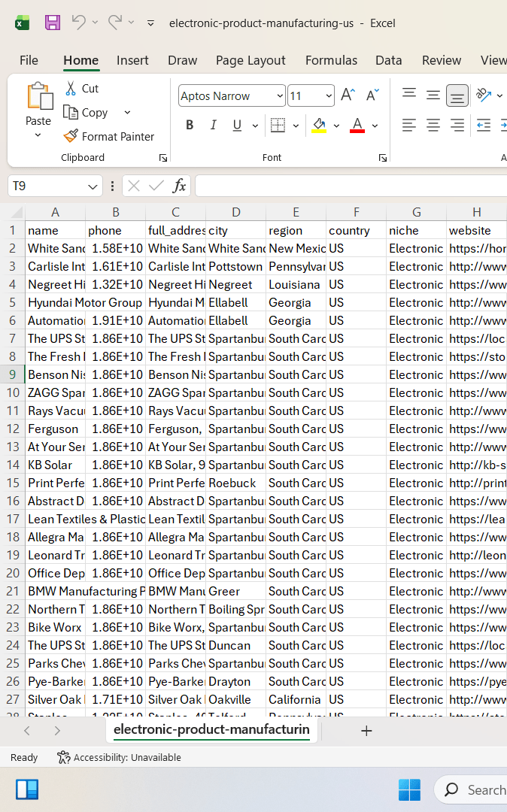Open the File tab
The width and height of the screenshot is (507, 812).
pos(29,60)
